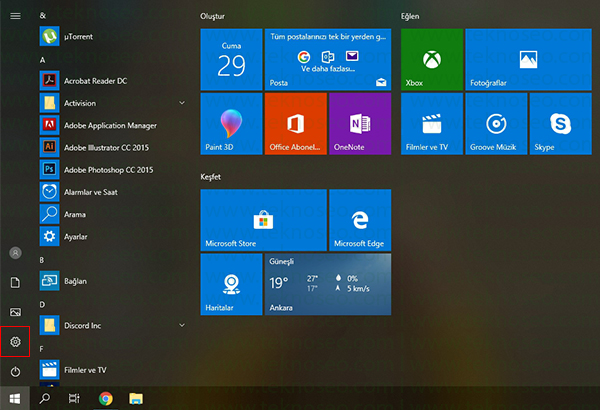600x410 pixels.
Task: Click the Windows Start button
Action: click(15, 399)
